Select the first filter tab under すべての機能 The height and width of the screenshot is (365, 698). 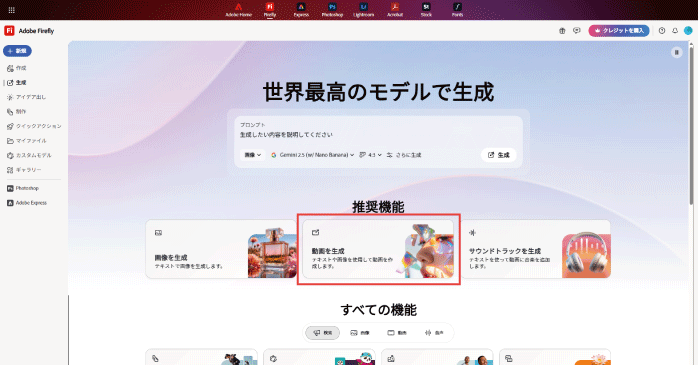322,333
